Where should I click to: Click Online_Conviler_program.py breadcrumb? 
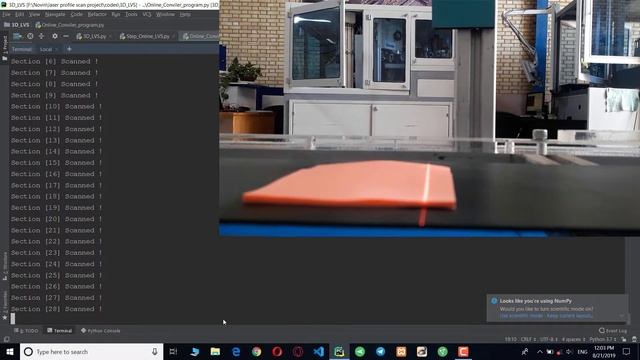(x=70, y=25)
